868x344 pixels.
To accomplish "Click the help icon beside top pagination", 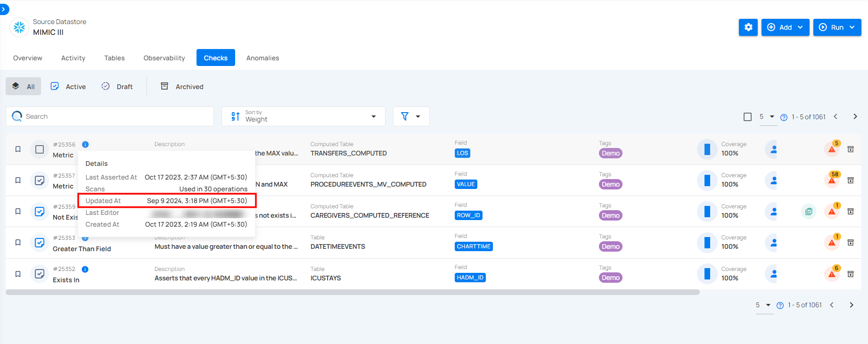I will [x=784, y=117].
